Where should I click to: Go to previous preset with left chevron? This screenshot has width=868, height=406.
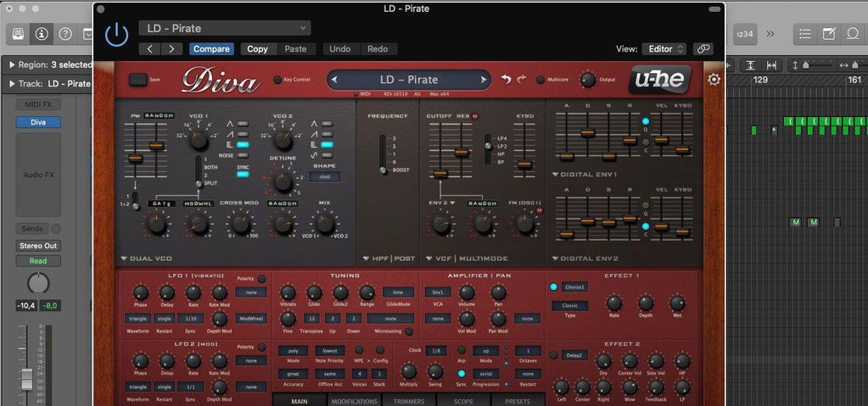click(x=149, y=48)
